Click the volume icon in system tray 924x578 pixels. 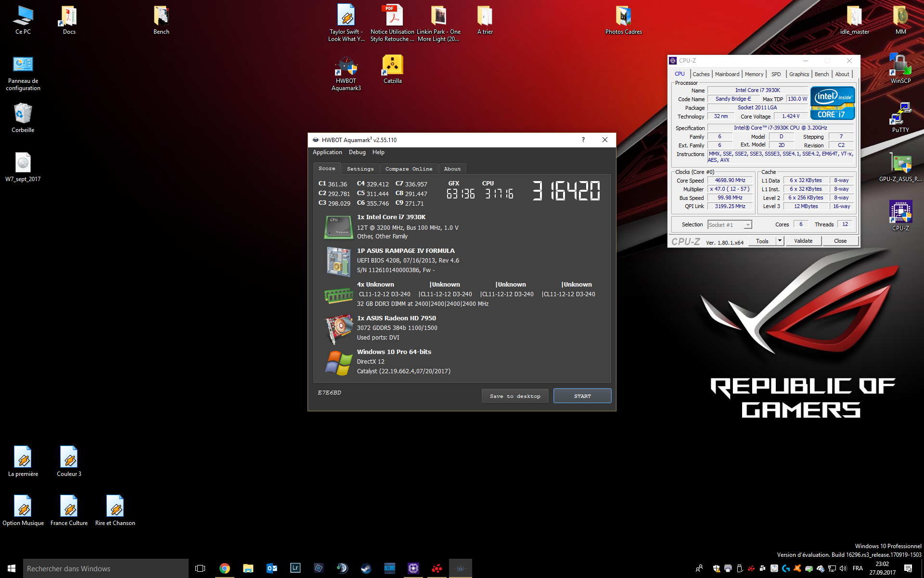pos(843,568)
